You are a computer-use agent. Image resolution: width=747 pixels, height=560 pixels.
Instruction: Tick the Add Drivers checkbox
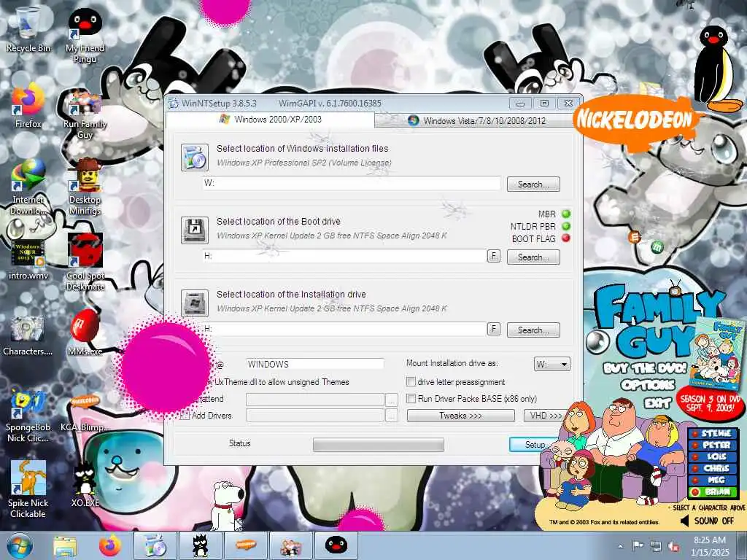(x=185, y=415)
